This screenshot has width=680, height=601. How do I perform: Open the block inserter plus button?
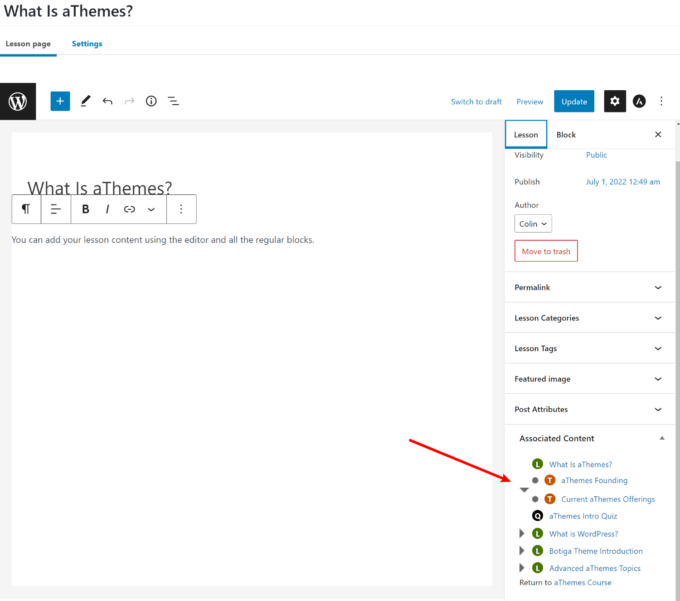(x=60, y=101)
